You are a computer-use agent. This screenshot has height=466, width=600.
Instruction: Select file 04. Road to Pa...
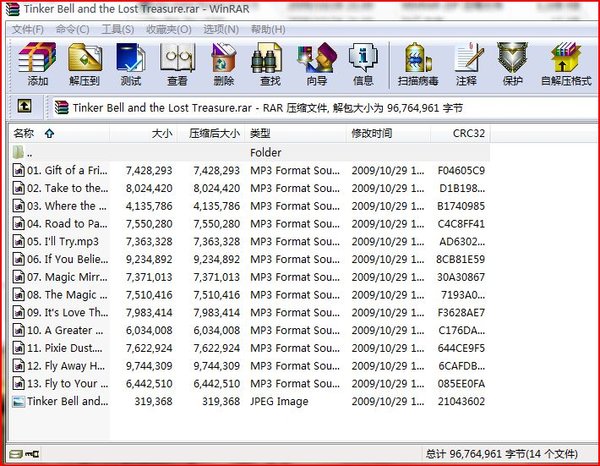(x=67, y=223)
